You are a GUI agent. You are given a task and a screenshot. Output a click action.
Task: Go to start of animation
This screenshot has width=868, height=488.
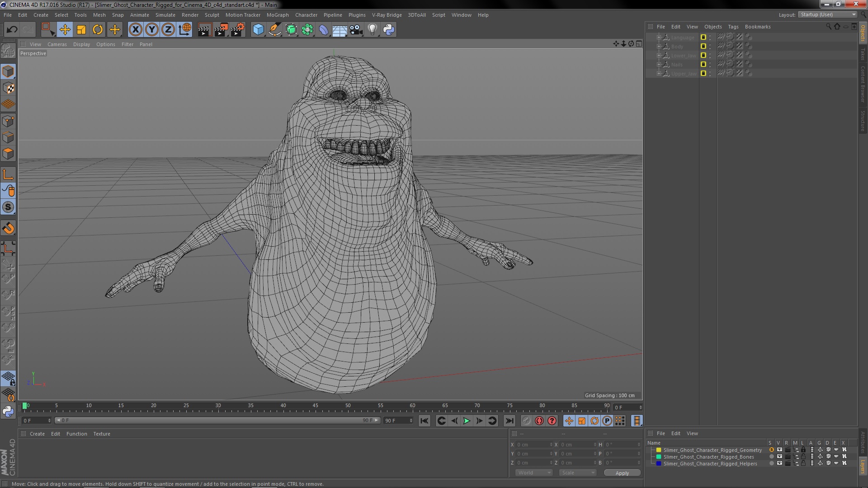pos(424,421)
